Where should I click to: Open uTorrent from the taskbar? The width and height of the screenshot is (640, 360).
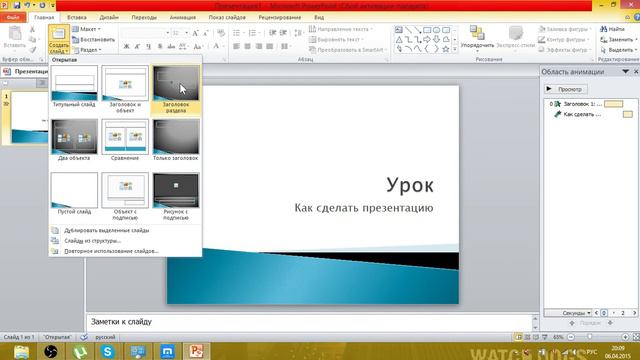click(x=80, y=351)
